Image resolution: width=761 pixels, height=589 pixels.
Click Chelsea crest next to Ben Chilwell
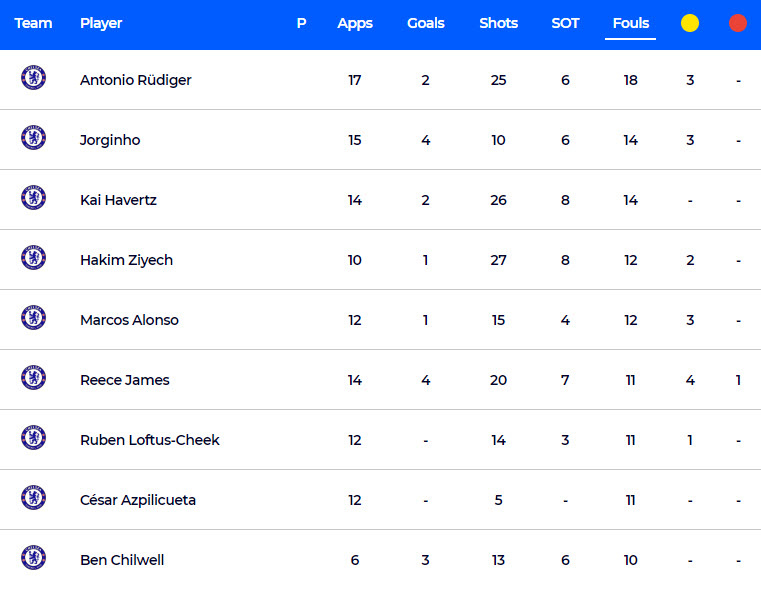pos(33,558)
